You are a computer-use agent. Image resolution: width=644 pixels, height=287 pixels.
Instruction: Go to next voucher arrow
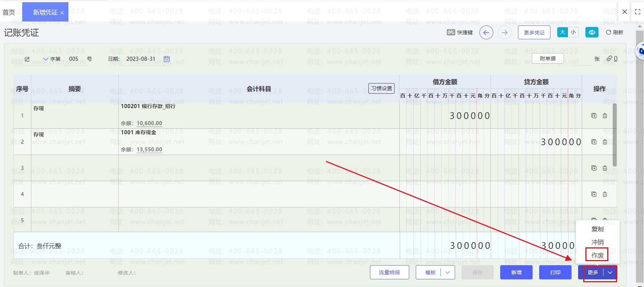point(505,32)
